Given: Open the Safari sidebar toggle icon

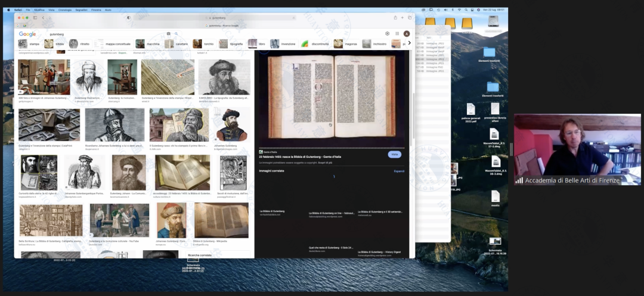Looking at the screenshot, I should click(x=35, y=18).
